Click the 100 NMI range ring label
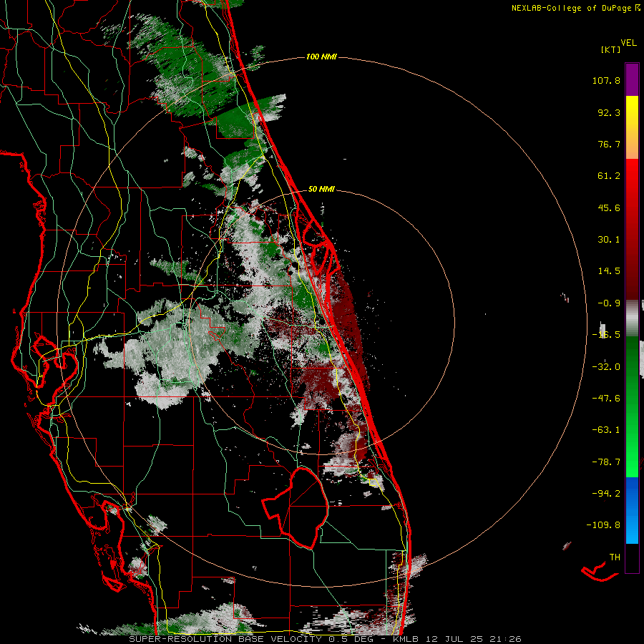Image resolution: width=644 pixels, height=644 pixels. [321, 57]
